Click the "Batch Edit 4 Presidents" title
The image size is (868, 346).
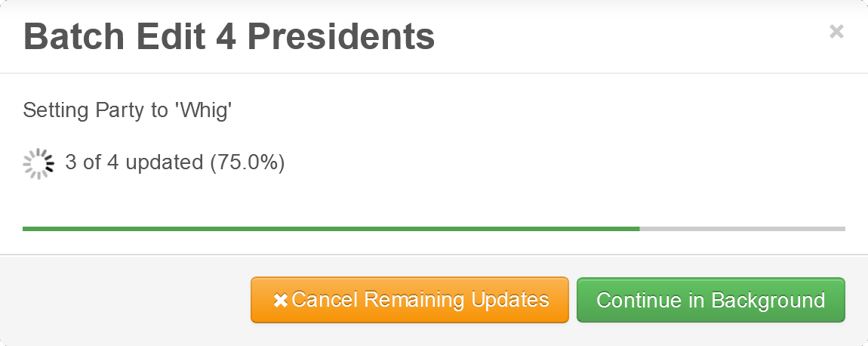(229, 36)
